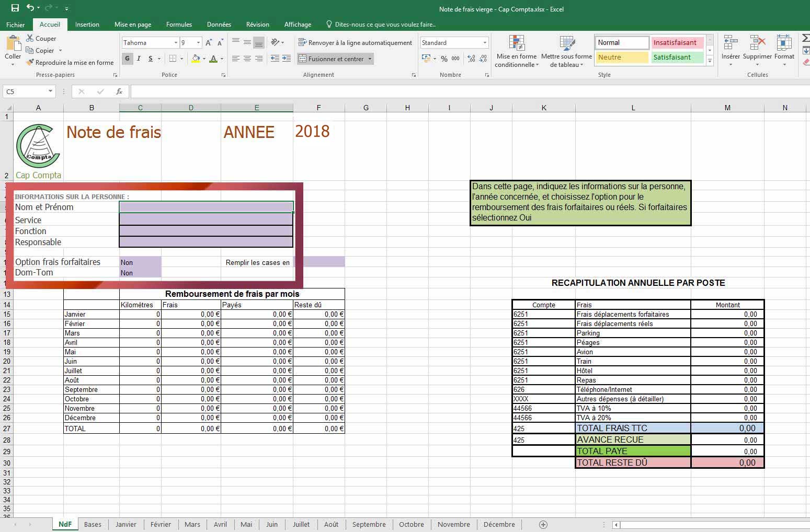Open the Janvier worksheet tab
This screenshot has width=810, height=532.
[x=126, y=524]
